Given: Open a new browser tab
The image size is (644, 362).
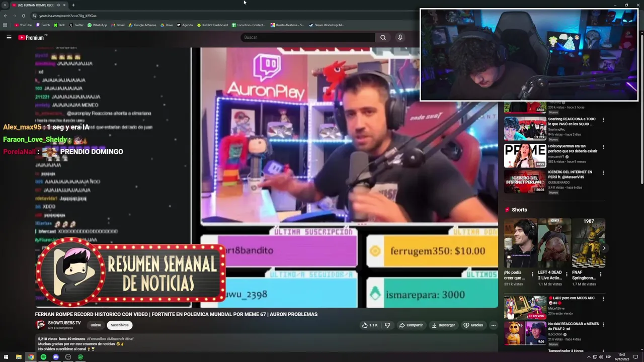Looking at the screenshot, I should click(73, 5).
